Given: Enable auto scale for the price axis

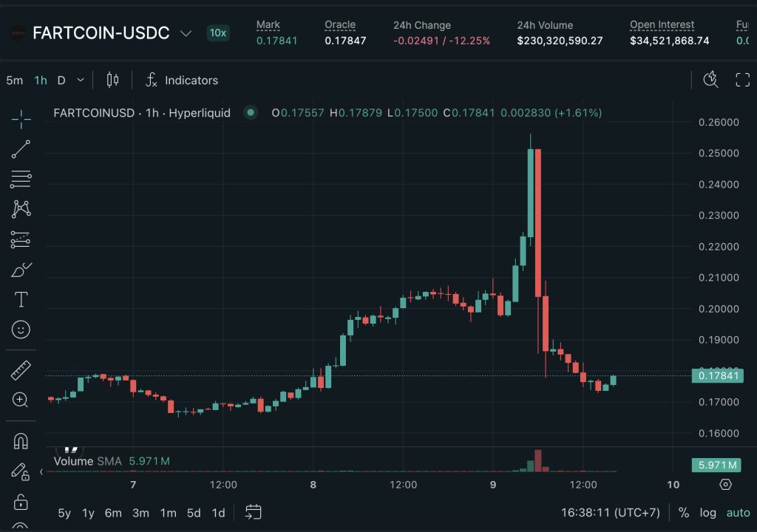Looking at the screenshot, I should point(737,512).
